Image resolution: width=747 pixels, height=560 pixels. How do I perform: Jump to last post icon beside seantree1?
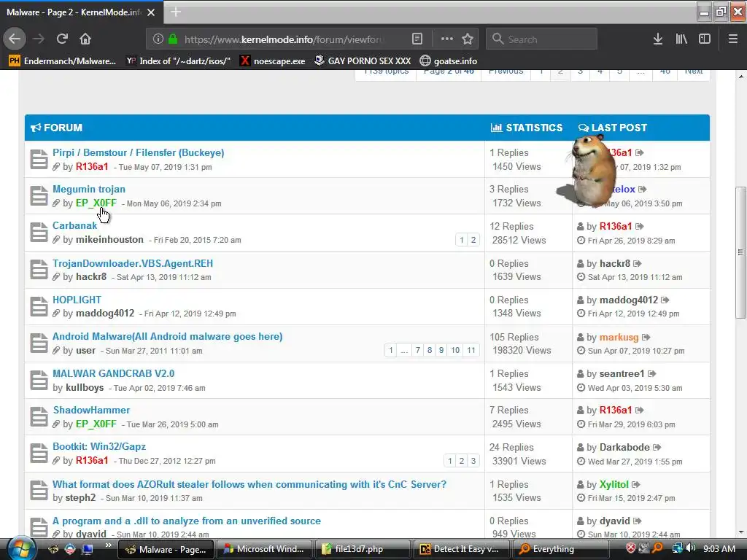coord(652,374)
